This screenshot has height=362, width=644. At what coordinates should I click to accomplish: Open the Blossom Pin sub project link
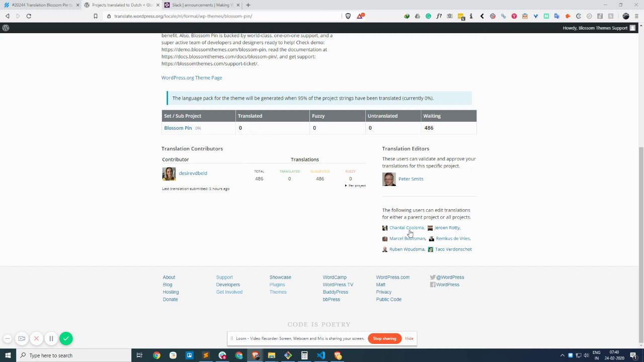point(178,128)
